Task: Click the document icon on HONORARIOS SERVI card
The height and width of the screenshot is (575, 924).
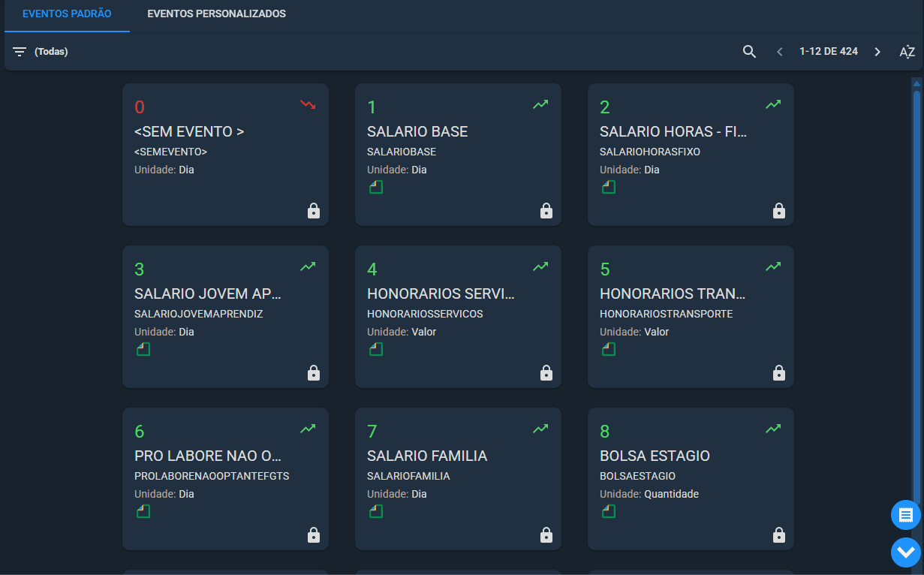Action: tap(376, 349)
